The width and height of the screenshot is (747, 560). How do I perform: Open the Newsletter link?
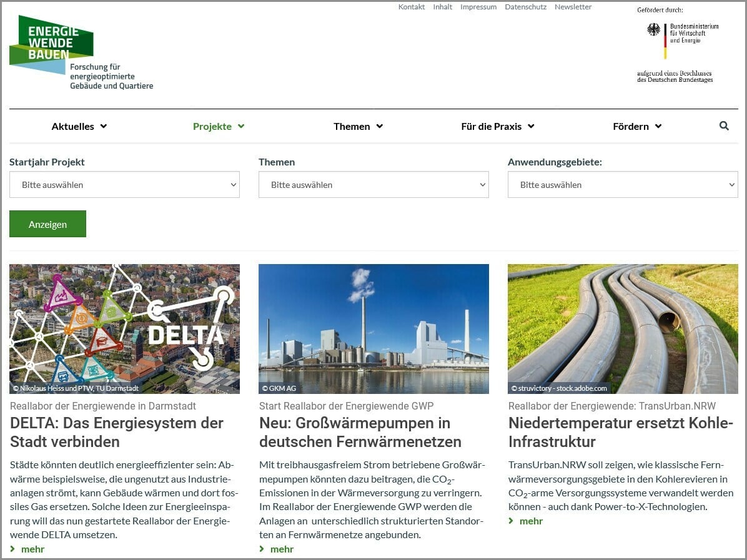click(x=573, y=7)
